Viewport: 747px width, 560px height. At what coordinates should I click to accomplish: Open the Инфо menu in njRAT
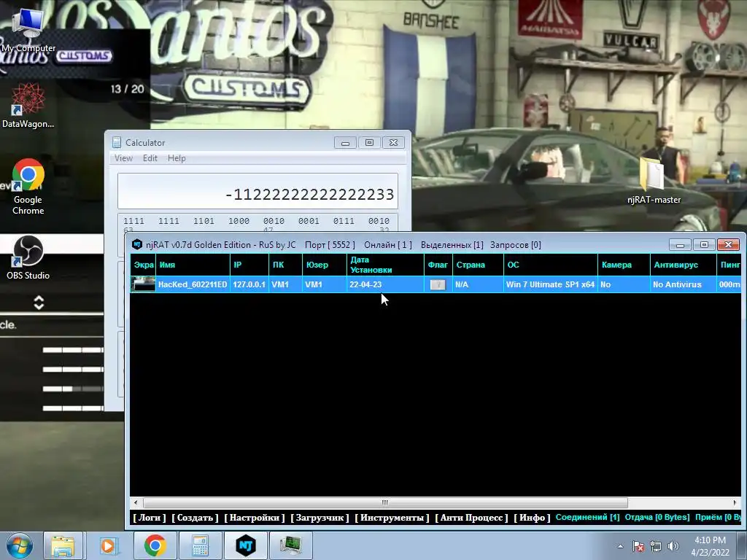click(x=532, y=518)
